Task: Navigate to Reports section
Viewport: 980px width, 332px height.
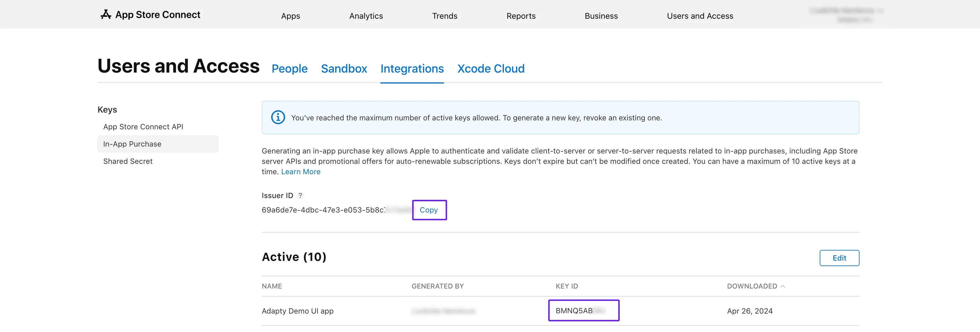Action: 521,16
